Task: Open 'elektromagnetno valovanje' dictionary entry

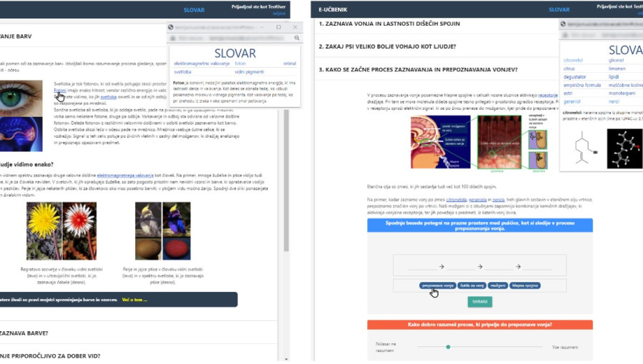Action: click(201, 64)
